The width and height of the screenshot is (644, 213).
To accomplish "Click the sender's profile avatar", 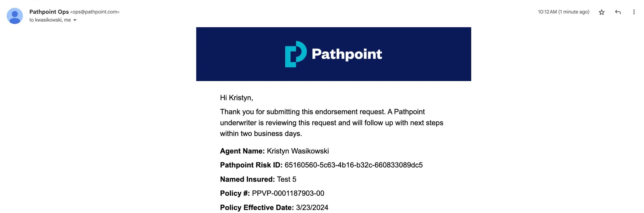I will tap(15, 16).
